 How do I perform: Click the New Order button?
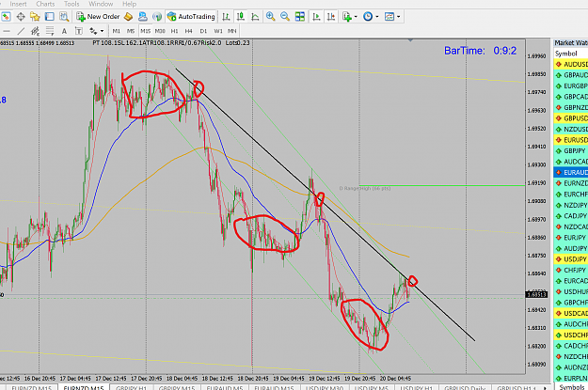(98, 17)
